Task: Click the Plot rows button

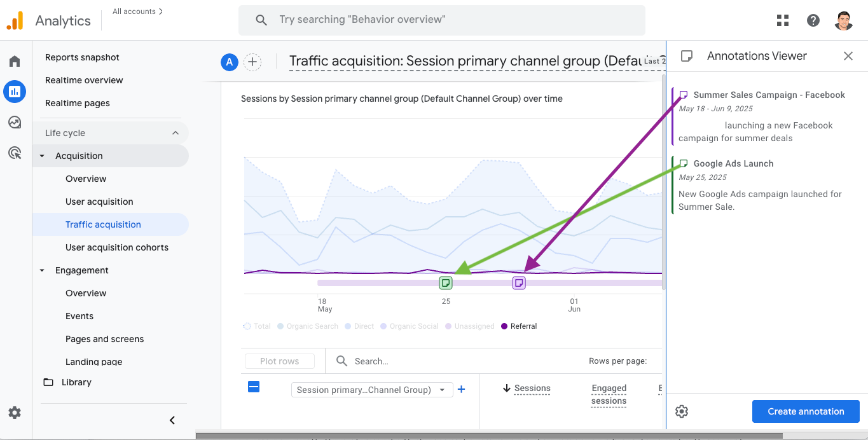Action: (x=280, y=361)
